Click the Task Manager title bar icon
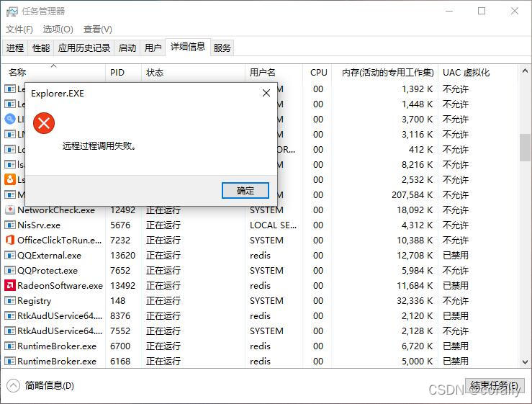 12,12
